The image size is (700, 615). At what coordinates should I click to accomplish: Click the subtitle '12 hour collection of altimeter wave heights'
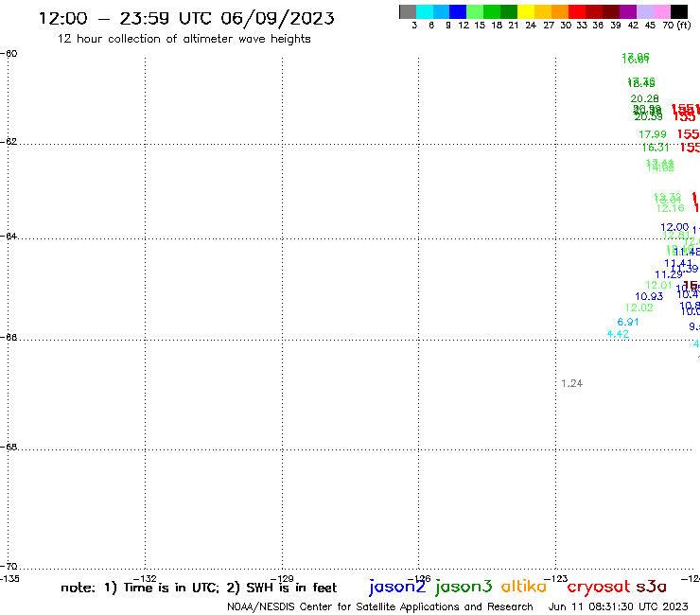(184, 39)
